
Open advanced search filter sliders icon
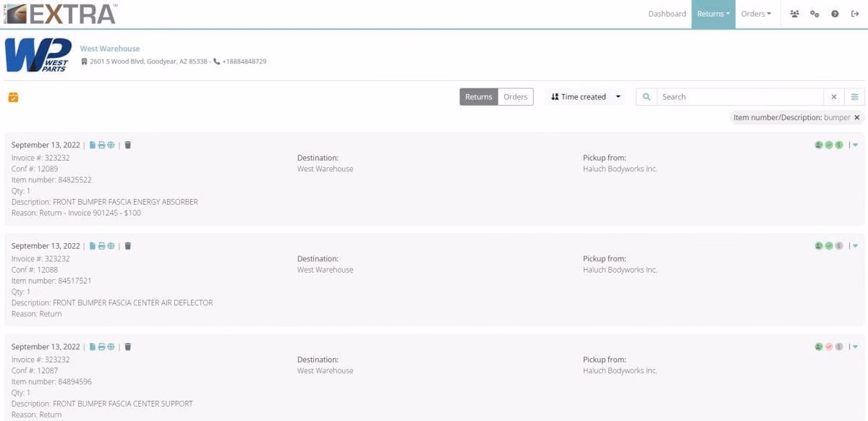click(854, 97)
